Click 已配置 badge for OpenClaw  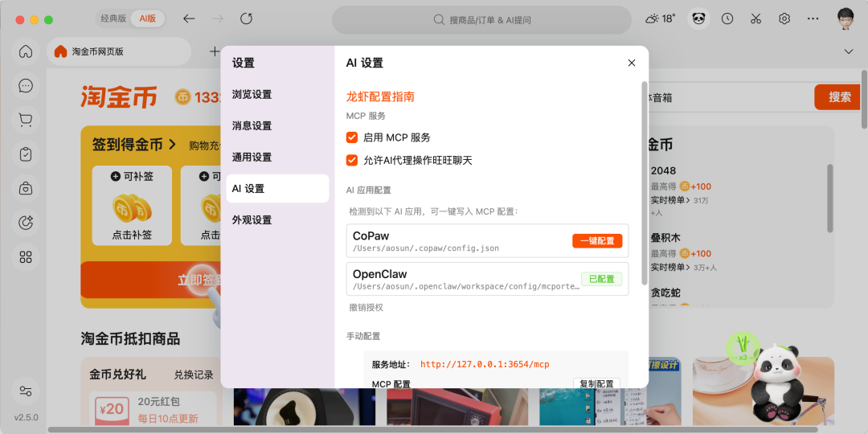pos(602,279)
